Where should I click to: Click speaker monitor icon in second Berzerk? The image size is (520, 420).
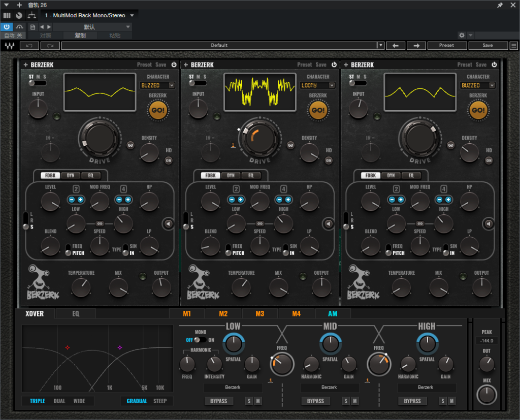coord(329,224)
